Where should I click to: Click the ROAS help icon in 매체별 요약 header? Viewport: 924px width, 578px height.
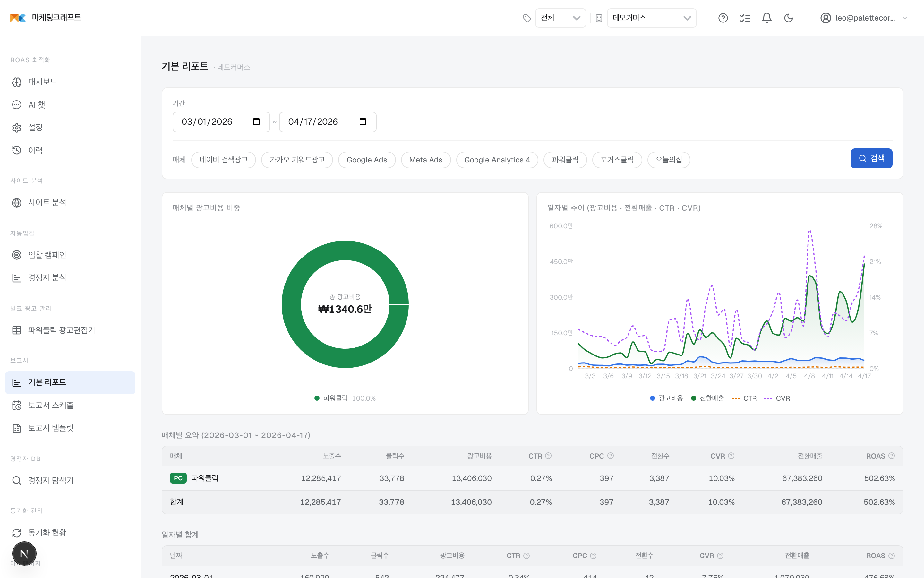point(892,456)
